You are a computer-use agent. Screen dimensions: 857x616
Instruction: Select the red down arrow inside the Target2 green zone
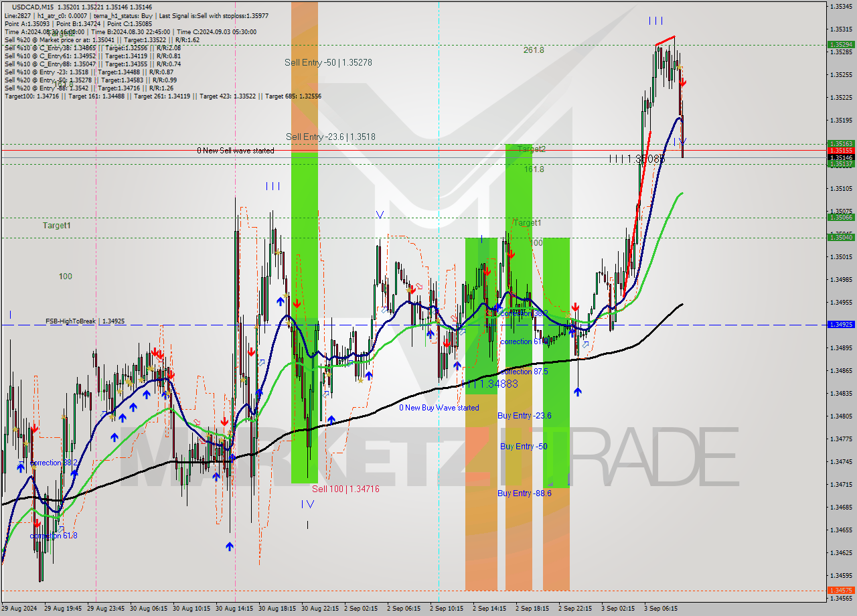click(512, 254)
